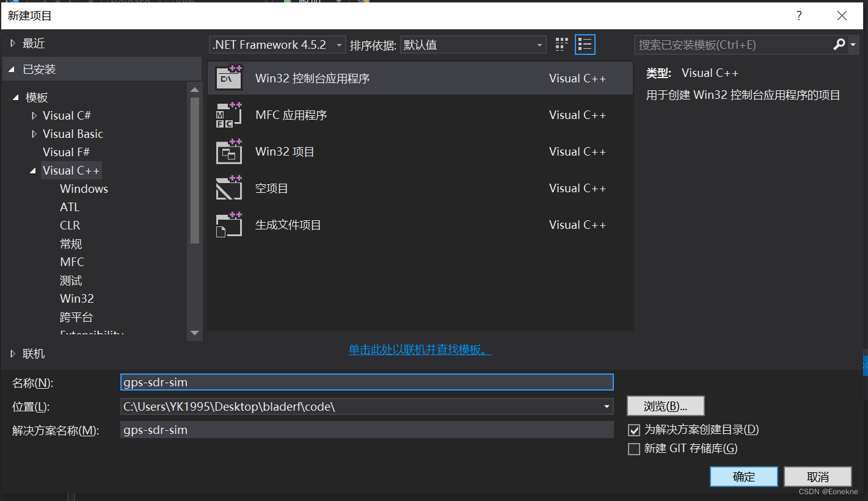
Task: Select ATL under Visual C++
Action: tap(70, 207)
